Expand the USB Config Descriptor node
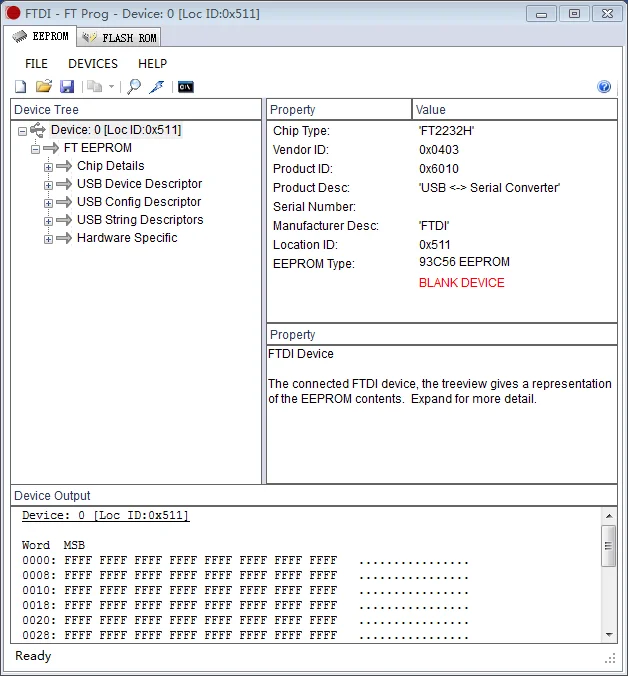Viewport: 628px width, 676px height. pyautogui.click(x=48, y=203)
